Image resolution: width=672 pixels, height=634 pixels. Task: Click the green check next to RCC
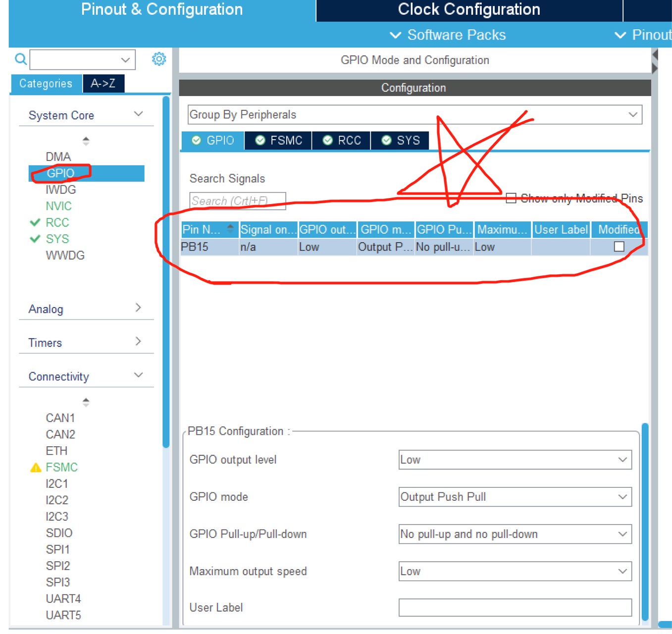35,222
